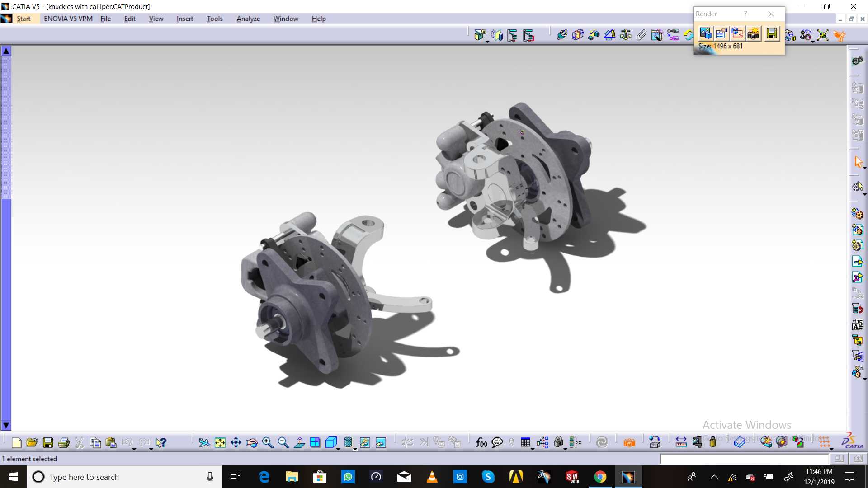
Task: Click the Design Table grid icon
Action: tap(525, 442)
